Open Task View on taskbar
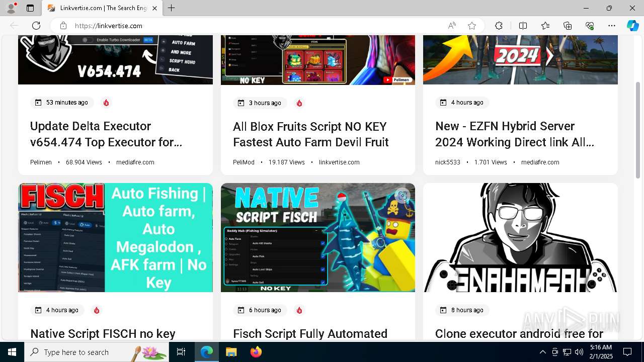 pyautogui.click(x=181, y=352)
